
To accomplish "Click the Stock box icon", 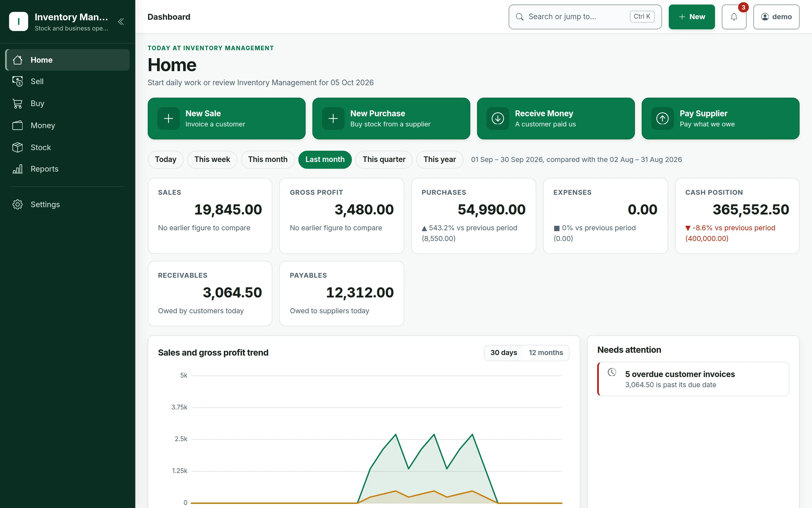I will pyautogui.click(x=17, y=147).
